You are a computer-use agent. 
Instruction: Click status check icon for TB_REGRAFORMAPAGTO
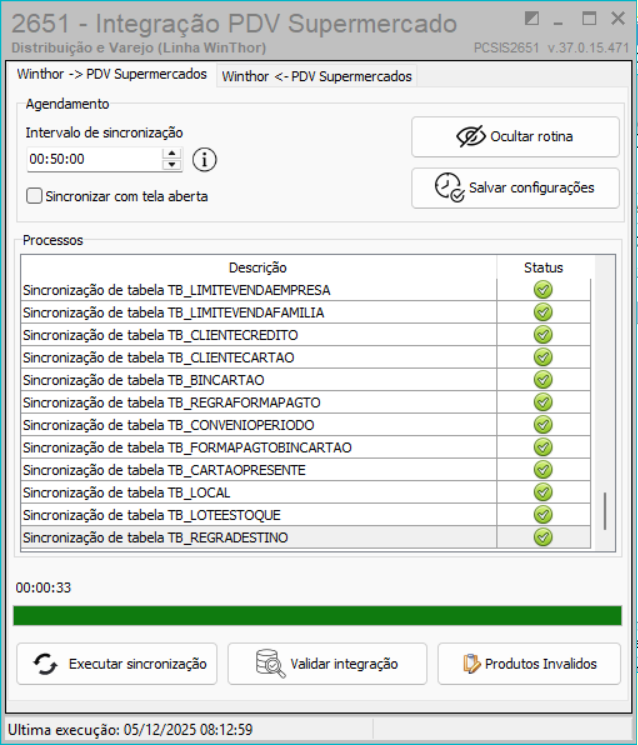543,402
